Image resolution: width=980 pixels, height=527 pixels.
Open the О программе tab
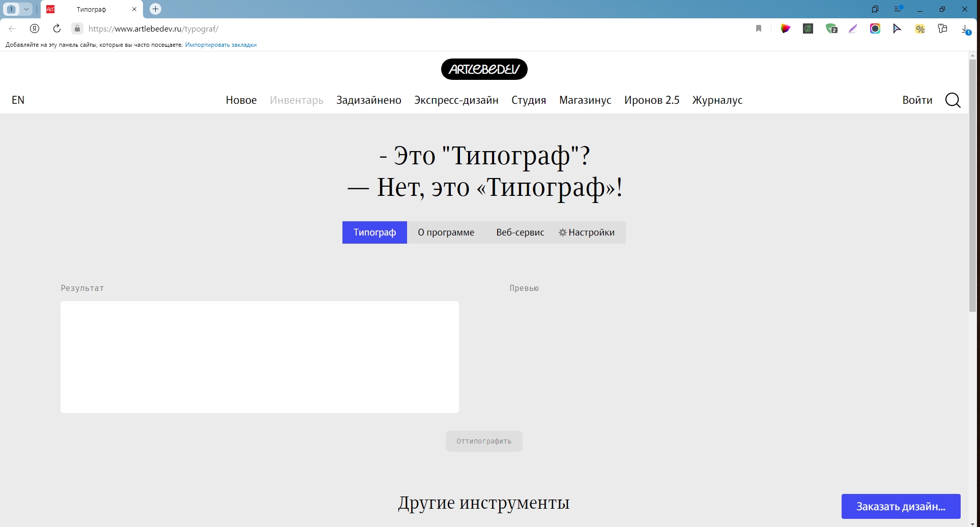446,232
